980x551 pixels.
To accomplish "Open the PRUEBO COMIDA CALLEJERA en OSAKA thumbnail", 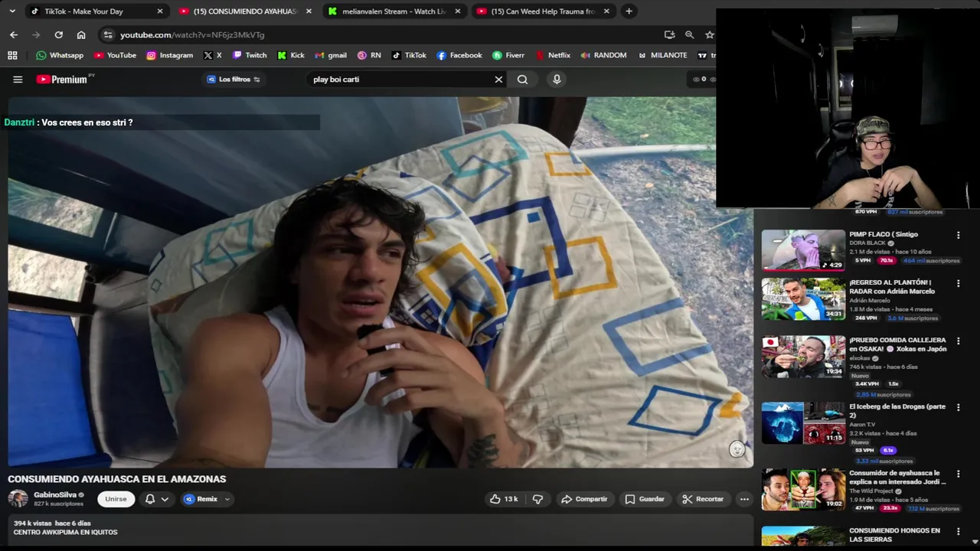I will [x=803, y=356].
